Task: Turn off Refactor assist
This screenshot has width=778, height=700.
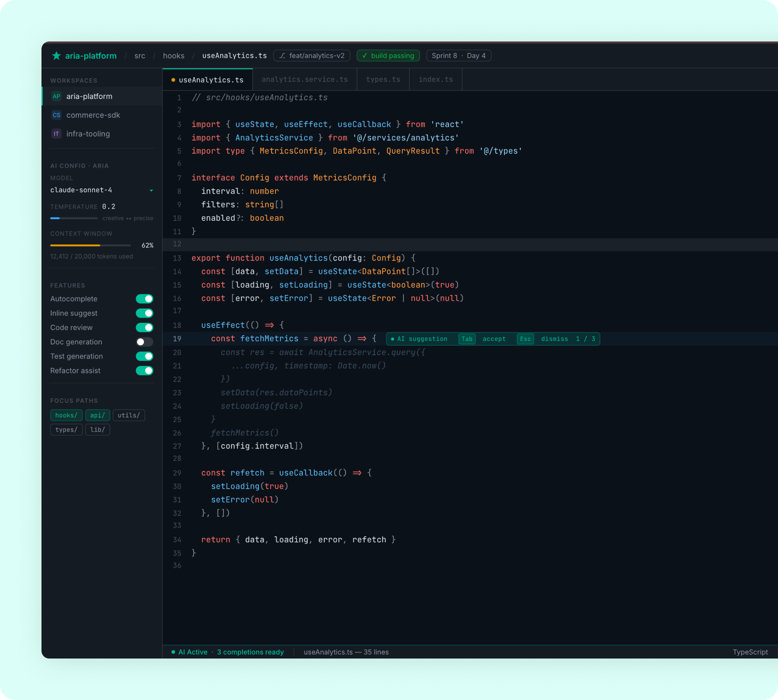Action: (x=144, y=370)
